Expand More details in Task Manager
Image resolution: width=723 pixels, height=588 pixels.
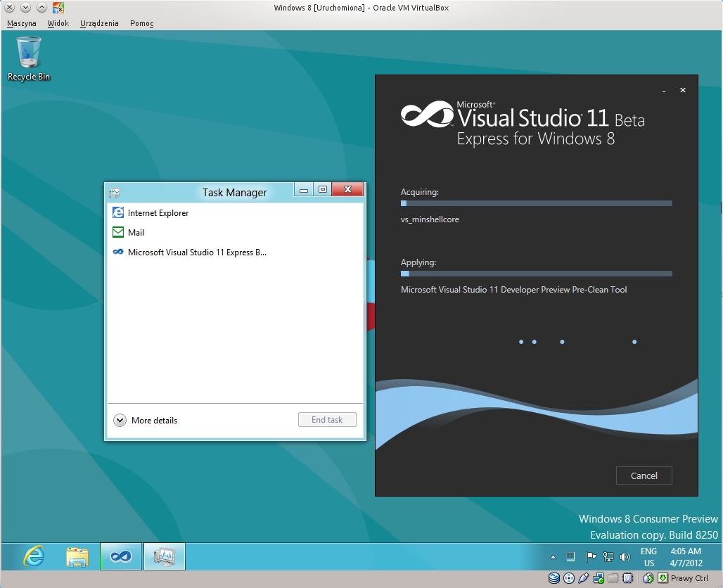[146, 420]
